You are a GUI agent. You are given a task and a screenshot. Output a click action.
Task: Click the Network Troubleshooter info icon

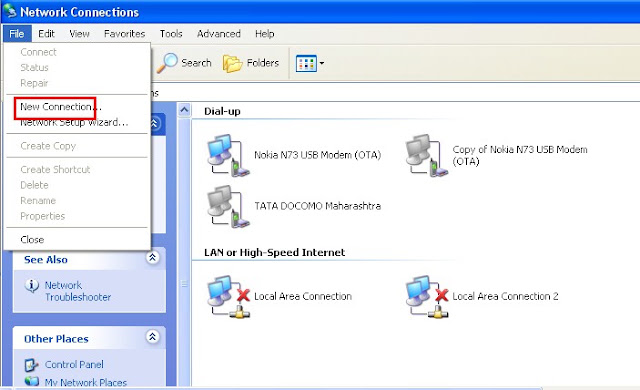(32, 285)
